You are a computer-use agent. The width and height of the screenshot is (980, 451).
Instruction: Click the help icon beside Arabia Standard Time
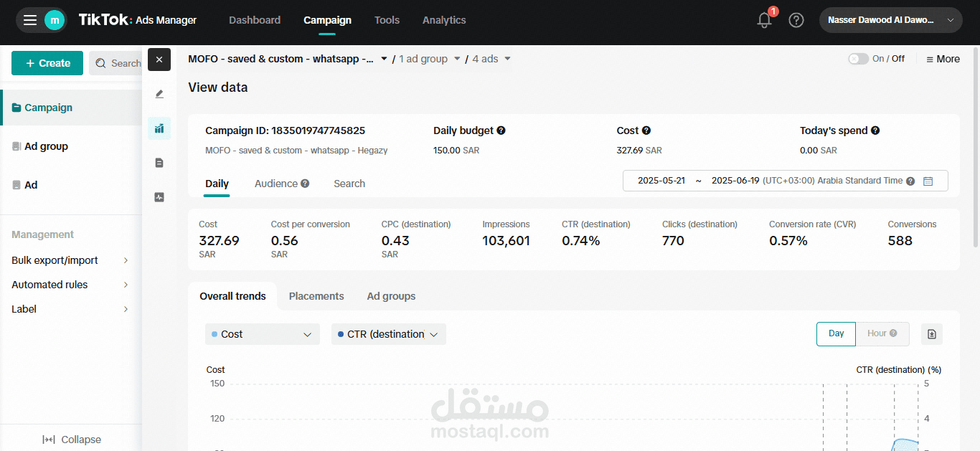[x=910, y=181]
